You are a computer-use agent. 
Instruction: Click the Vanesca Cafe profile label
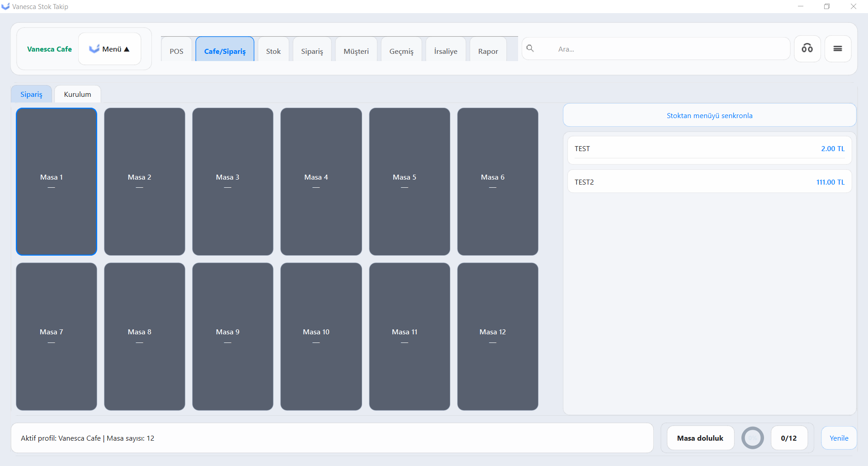(x=49, y=49)
